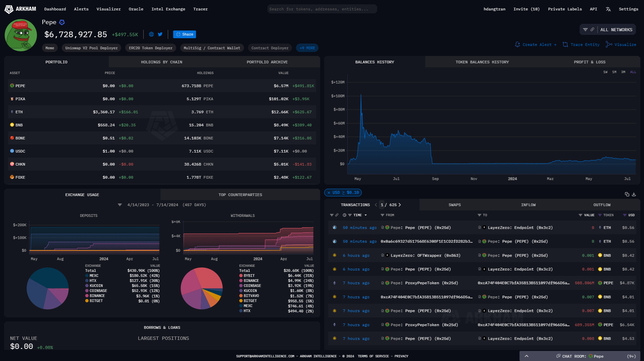644x361 pixels.
Task: Click the COINBASE color swatch in deposits legend
Action: pos(87,291)
